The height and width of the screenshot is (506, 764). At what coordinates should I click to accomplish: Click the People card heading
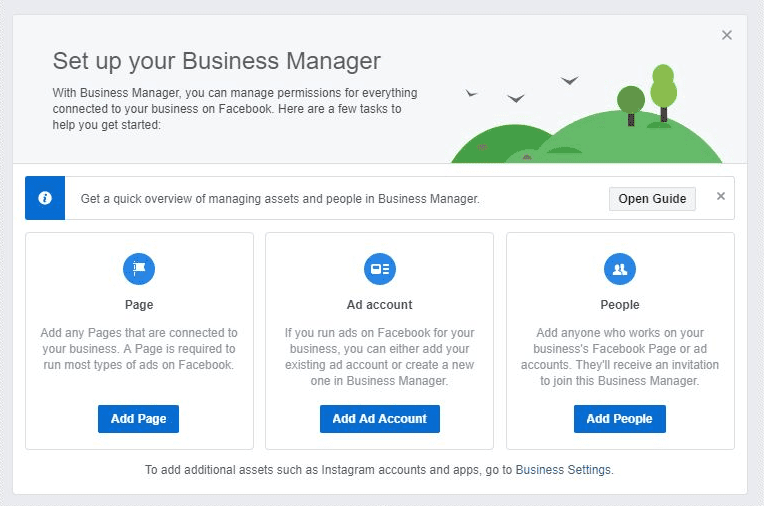click(620, 305)
